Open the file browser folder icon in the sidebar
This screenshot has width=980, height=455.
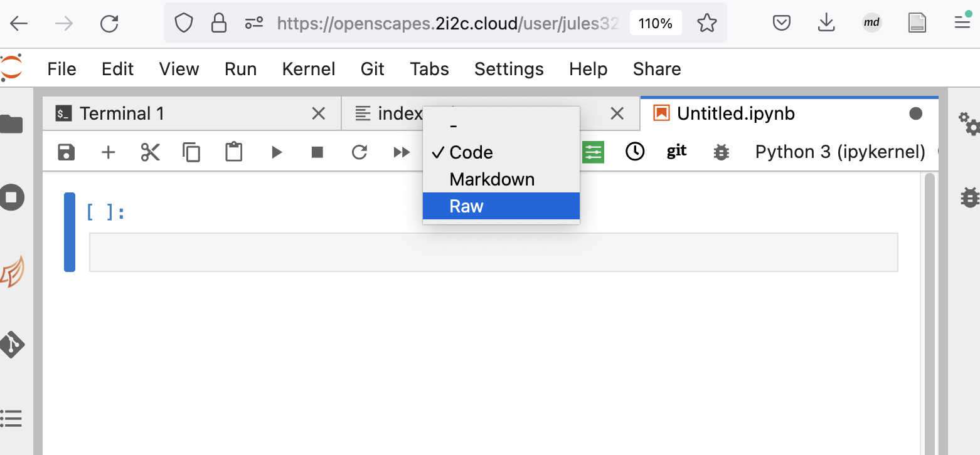(x=12, y=125)
